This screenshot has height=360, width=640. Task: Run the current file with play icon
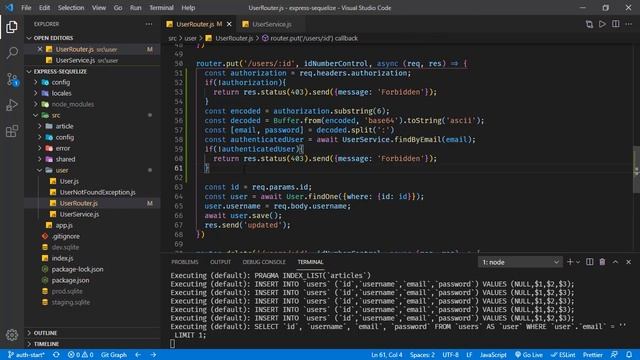click(602, 24)
